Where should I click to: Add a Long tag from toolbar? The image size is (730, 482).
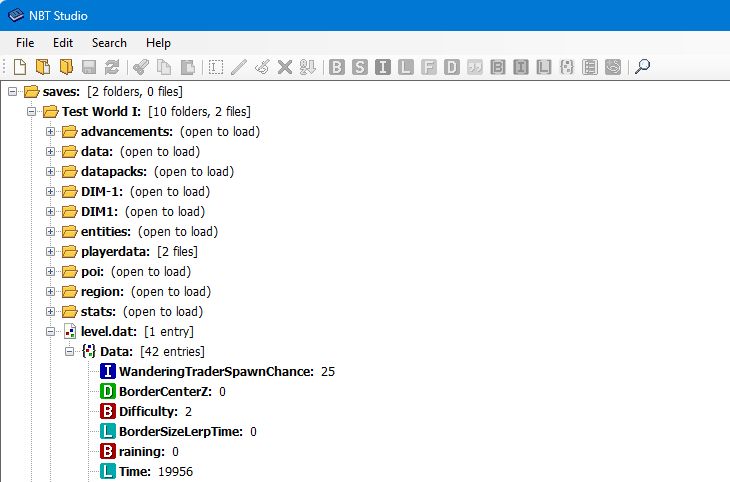coord(406,67)
